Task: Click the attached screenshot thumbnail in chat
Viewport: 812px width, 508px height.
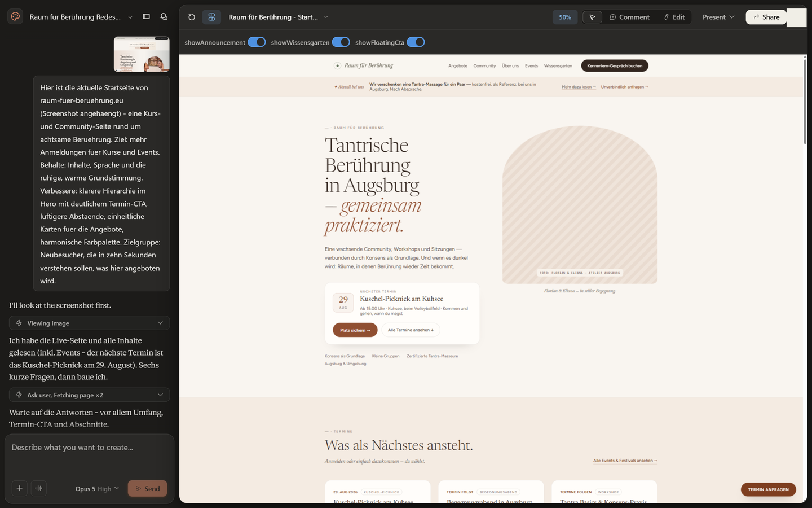Action: tap(142, 54)
